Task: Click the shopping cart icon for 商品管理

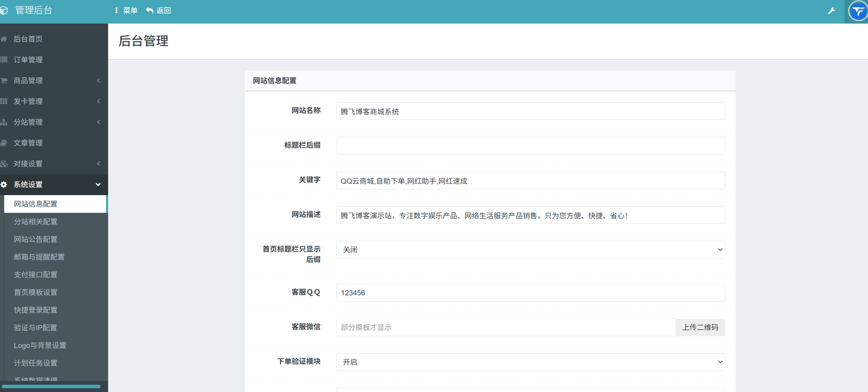Action: coord(4,80)
